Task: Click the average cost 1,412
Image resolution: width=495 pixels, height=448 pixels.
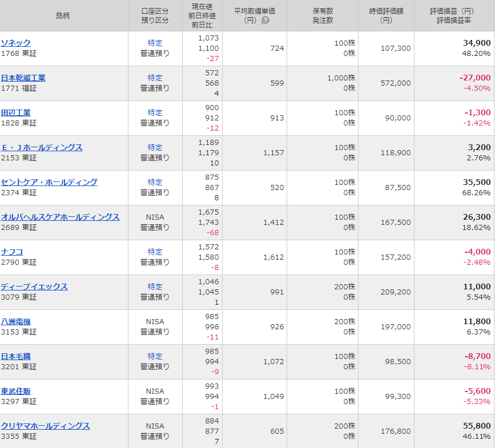Action: click(273, 223)
